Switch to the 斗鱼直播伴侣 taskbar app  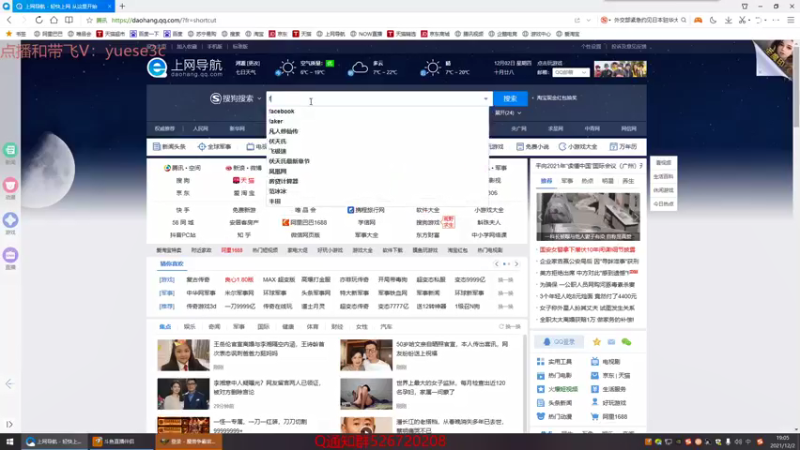click(120, 442)
